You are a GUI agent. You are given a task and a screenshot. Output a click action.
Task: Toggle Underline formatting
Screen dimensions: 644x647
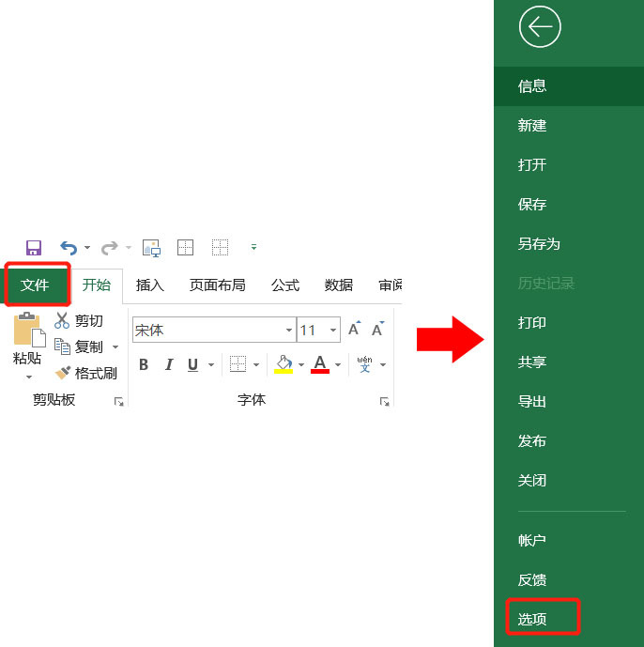[192, 364]
